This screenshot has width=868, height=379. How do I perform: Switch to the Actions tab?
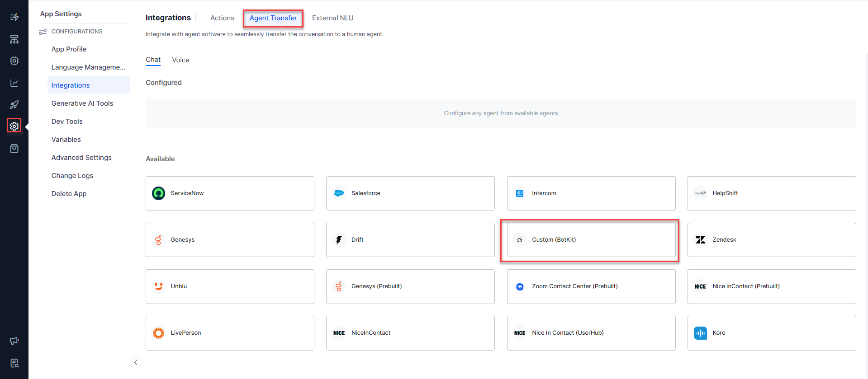pyautogui.click(x=222, y=18)
